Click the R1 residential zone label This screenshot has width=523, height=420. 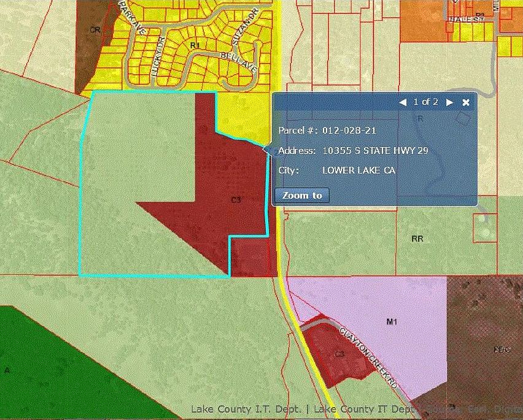pyautogui.click(x=195, y=45)
